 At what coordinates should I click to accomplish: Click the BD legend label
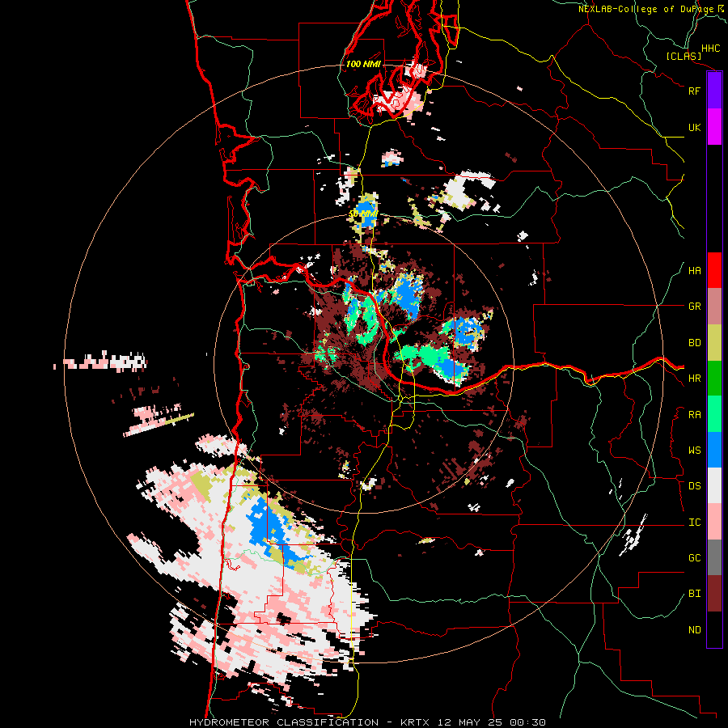point(694,343)
